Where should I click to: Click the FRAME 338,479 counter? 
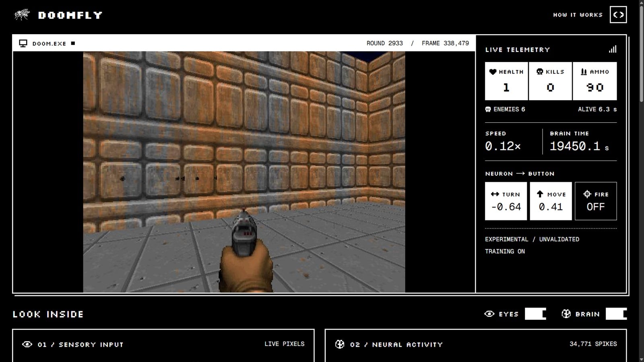click(445, 43)
